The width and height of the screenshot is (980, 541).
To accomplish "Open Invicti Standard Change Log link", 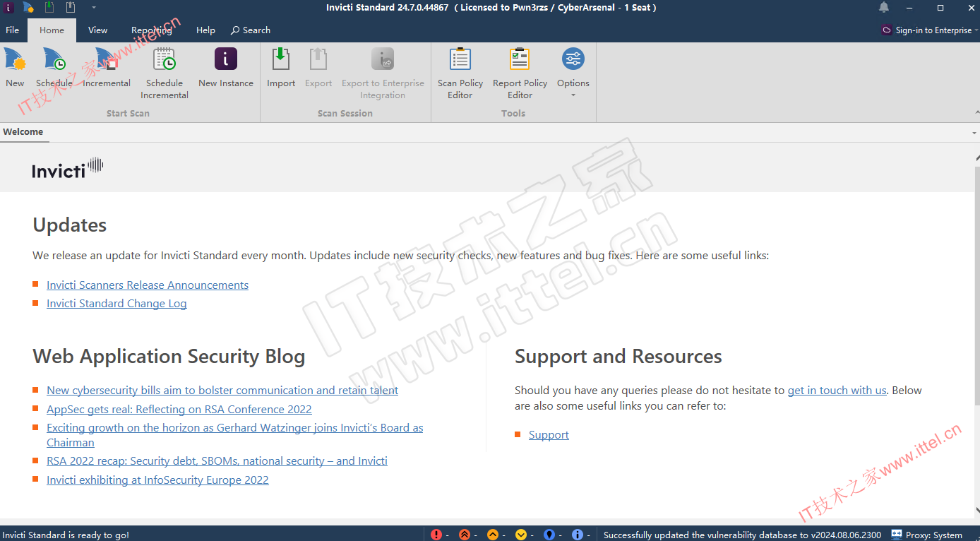I will 116,304.
